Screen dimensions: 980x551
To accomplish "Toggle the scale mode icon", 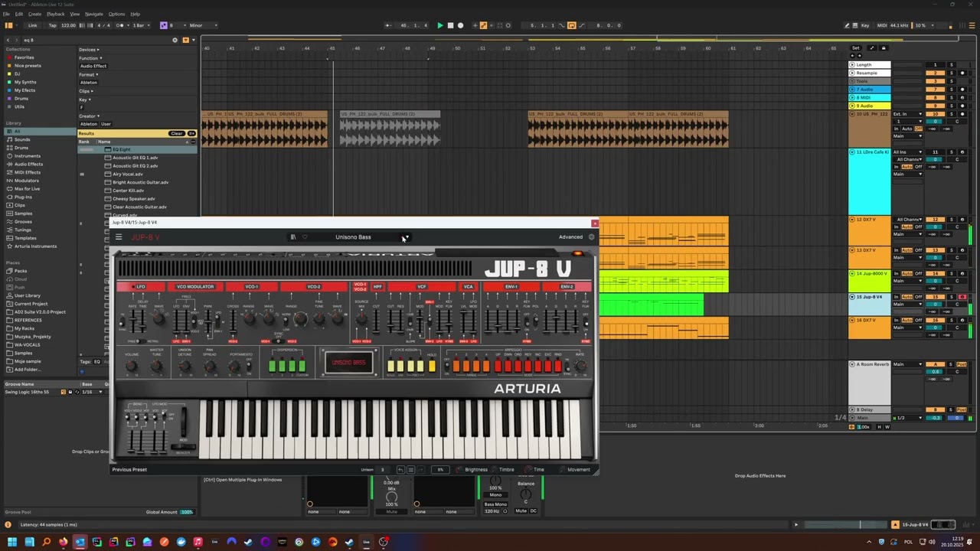I will coord(163,25).
